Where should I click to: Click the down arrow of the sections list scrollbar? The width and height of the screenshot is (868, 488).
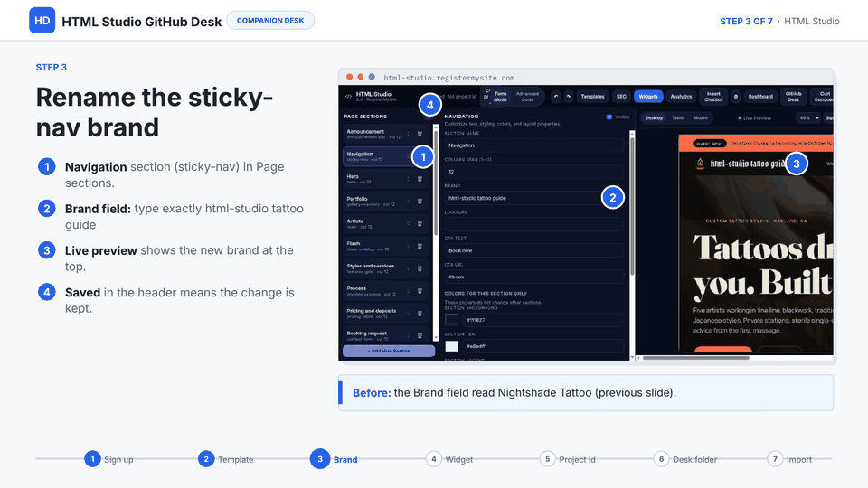click(436, 337)
